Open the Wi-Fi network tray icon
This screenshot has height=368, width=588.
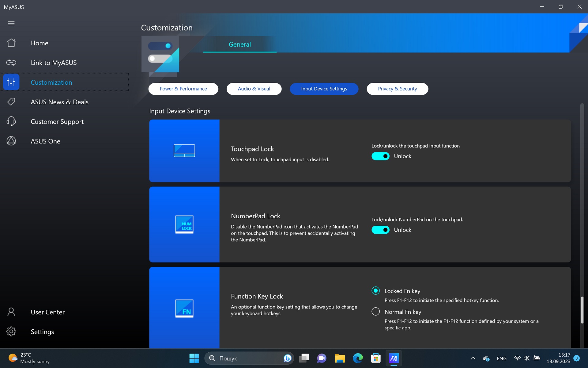(x=517, y=358)
